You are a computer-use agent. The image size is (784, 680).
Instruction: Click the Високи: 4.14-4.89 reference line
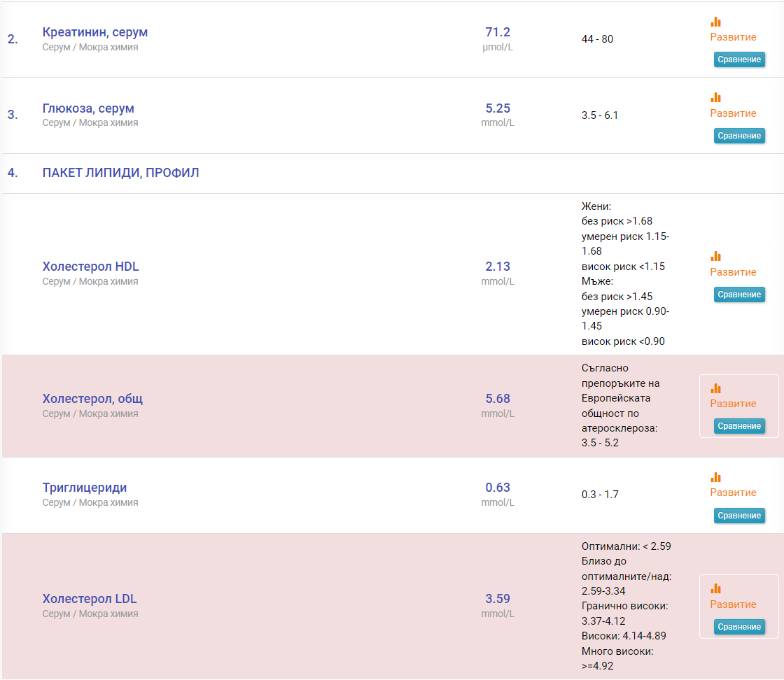[624, 636]
